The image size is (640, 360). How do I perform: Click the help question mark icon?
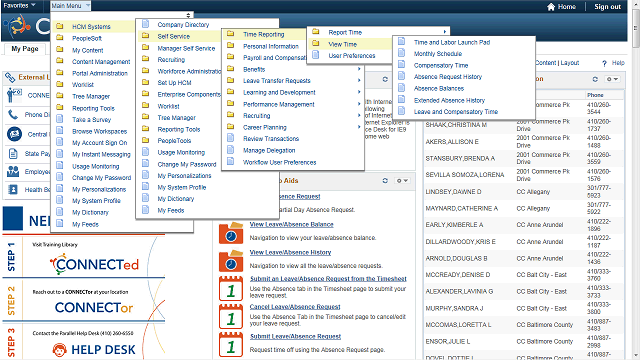[x=604, y=63]
